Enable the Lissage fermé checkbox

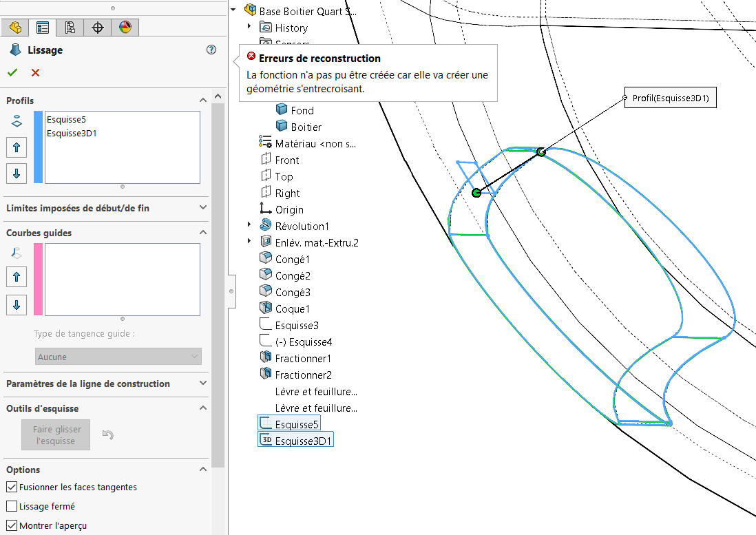12,506
